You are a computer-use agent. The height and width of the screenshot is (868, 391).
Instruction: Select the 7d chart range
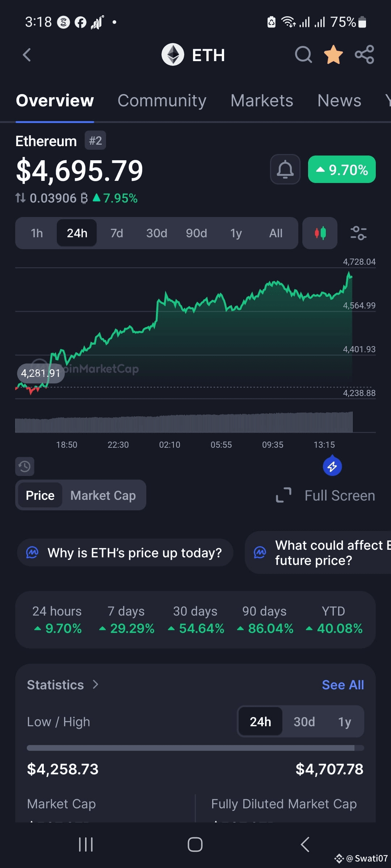(x=117, y=233)
